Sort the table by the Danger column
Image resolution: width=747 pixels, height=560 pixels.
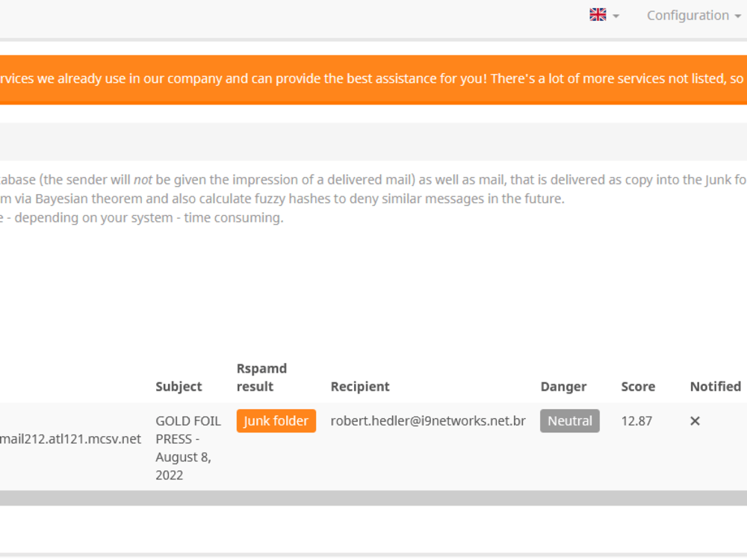[562, 386]
